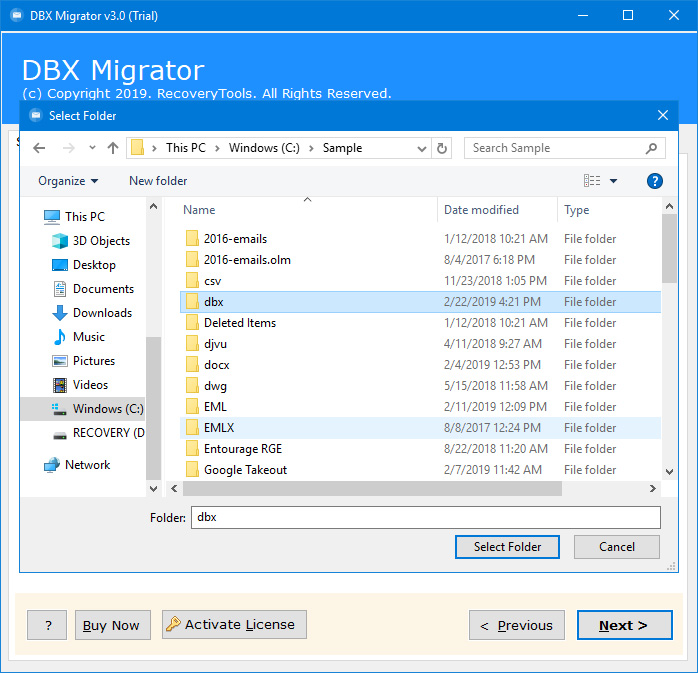Create a New folder
698x673 pixels.
point(158,181)
